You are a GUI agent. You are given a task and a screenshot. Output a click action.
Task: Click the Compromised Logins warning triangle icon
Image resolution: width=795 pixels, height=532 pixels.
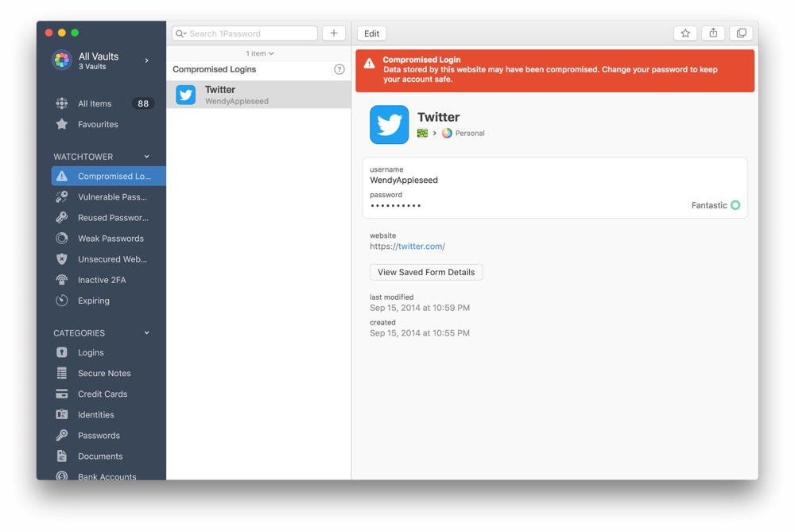coord(62,176)
